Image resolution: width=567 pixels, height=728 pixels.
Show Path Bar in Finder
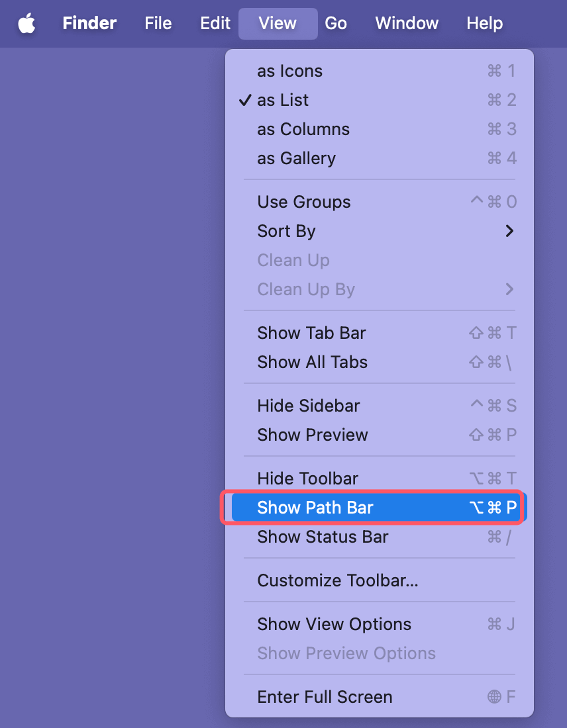(315, 507)
